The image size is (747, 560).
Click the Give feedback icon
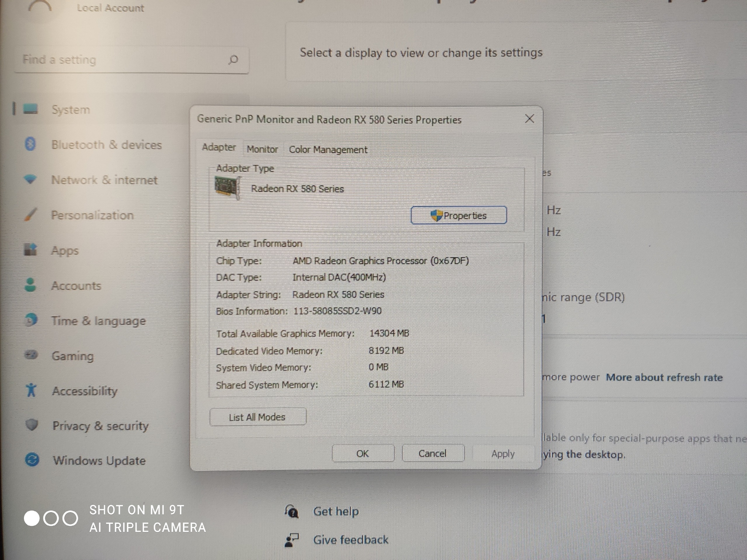pos(292,539)
